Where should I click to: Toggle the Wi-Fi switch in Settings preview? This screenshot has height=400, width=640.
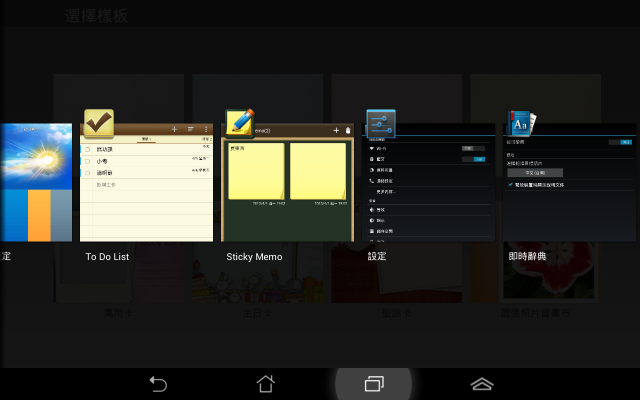point(473,149)
